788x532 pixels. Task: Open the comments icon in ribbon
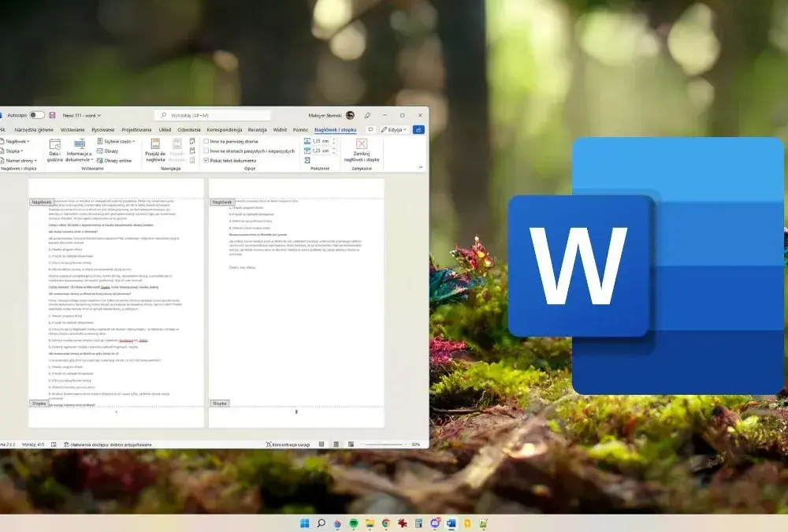coord(371,130)
